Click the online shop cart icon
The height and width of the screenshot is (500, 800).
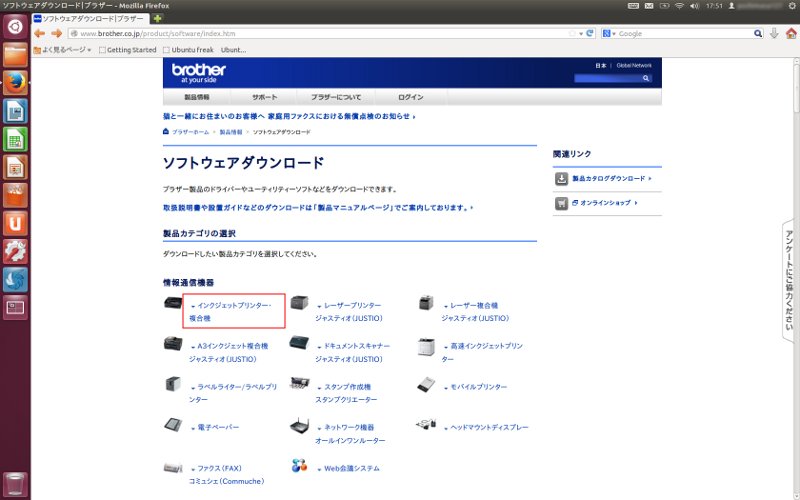561,203
